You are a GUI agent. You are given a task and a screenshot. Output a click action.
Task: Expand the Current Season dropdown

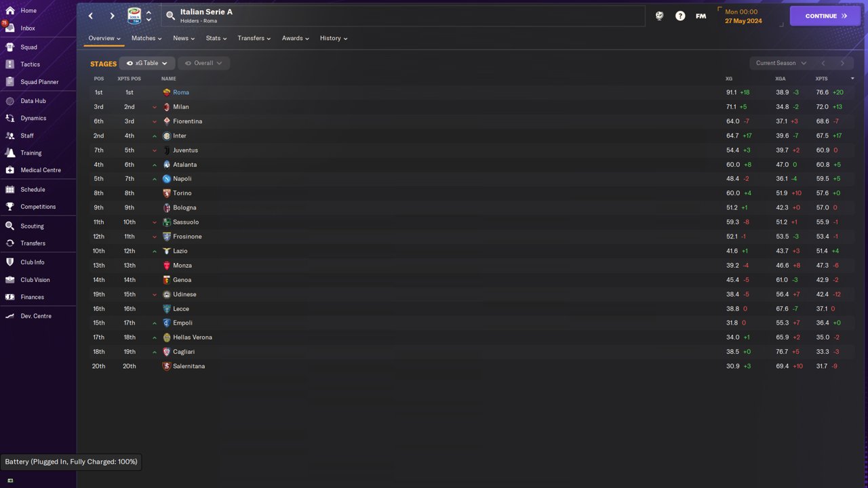[781, 63]
